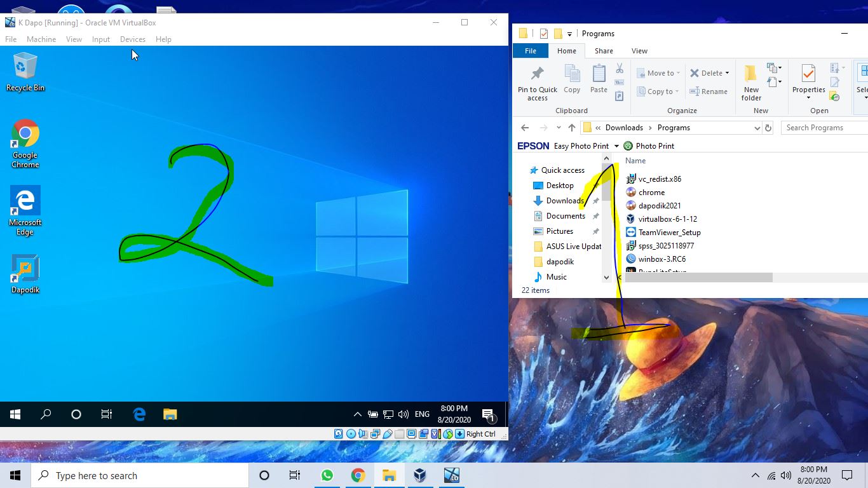Expand Delete options arrow
Viewport: 868px width, 488px height.
click(x=727, y=73)
